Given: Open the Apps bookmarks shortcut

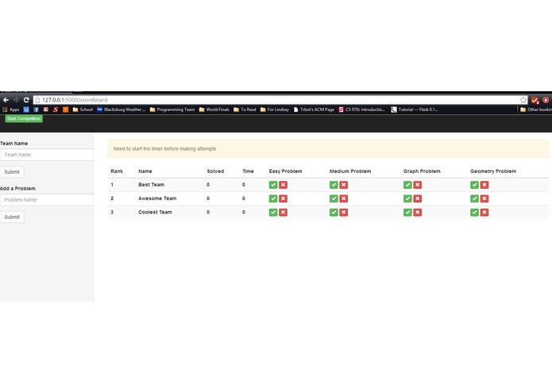Looking at the screenshot, I should point(10,110).
